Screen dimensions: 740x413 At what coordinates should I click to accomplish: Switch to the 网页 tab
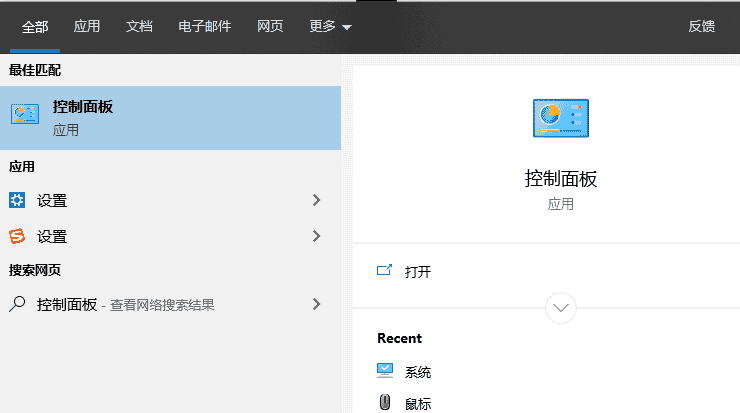(x=270, y=27)
